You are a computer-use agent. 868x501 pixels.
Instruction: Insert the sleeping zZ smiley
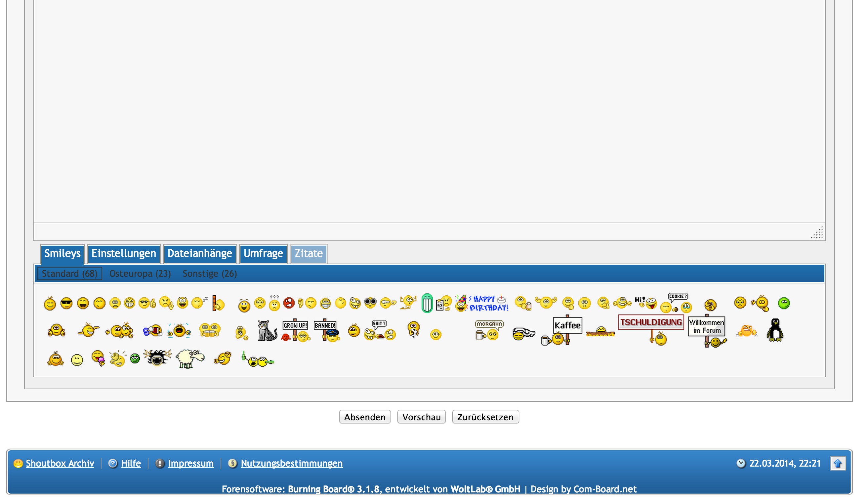[x=199, y=303]
